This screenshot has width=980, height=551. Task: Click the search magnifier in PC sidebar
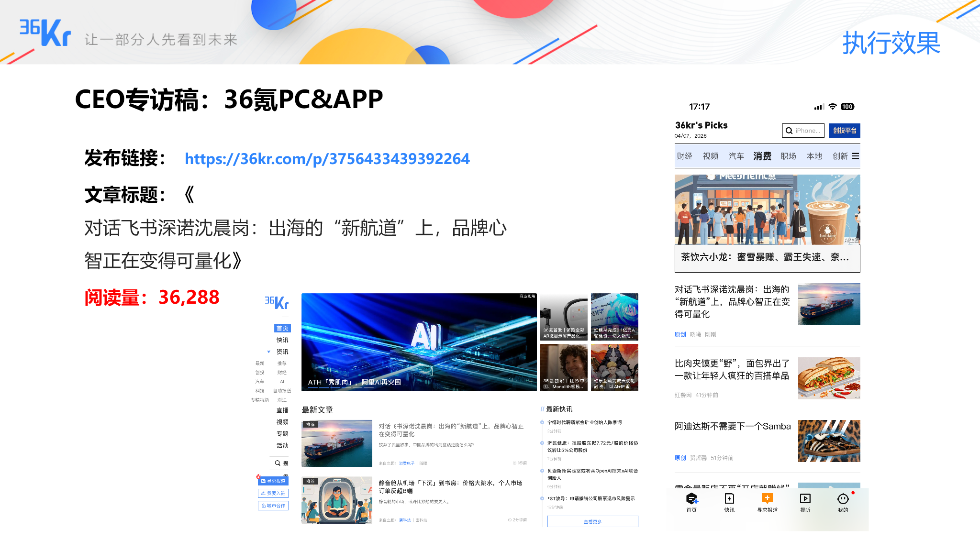coord(278,463)
